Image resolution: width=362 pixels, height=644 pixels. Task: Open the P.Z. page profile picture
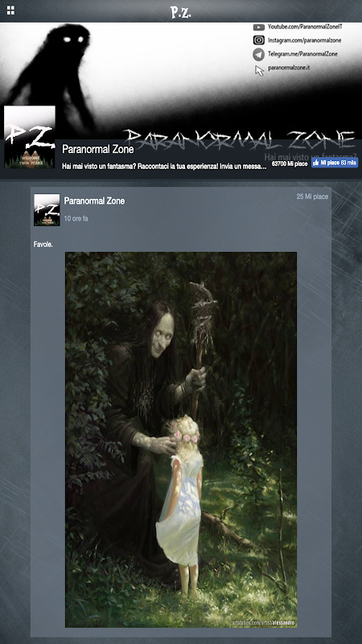click(30, 137)
